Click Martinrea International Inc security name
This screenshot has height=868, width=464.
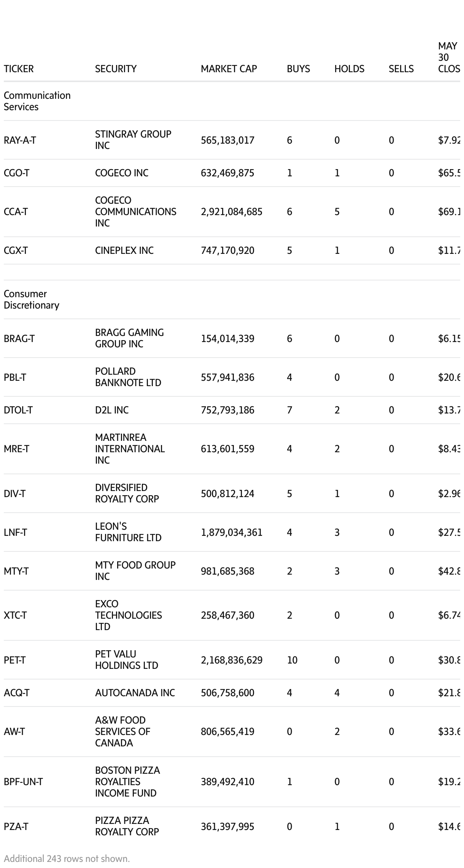point(130,449)
